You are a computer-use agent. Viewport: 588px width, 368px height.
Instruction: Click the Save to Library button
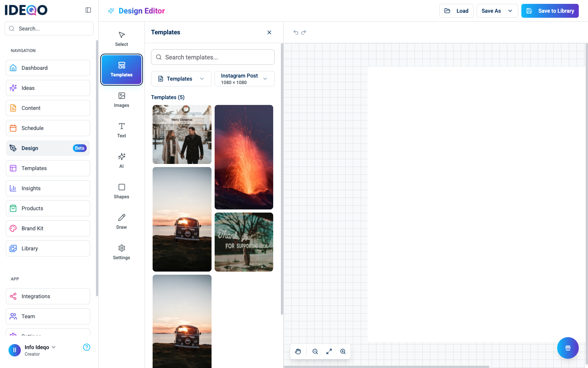coord(550,11)
